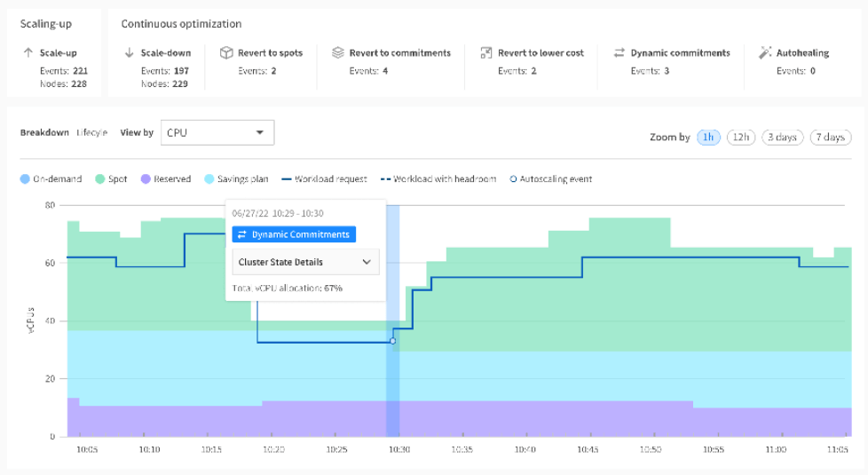Screen dimensions: 868x475
Task: Click the highlighted 10:29 time column
Action: pos(392,321)
